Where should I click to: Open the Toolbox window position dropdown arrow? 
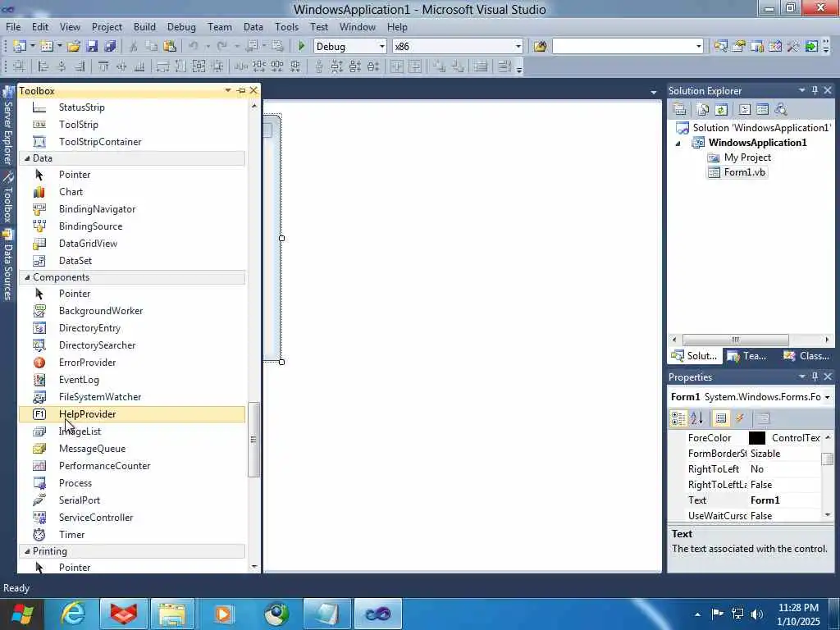(228, 90)
